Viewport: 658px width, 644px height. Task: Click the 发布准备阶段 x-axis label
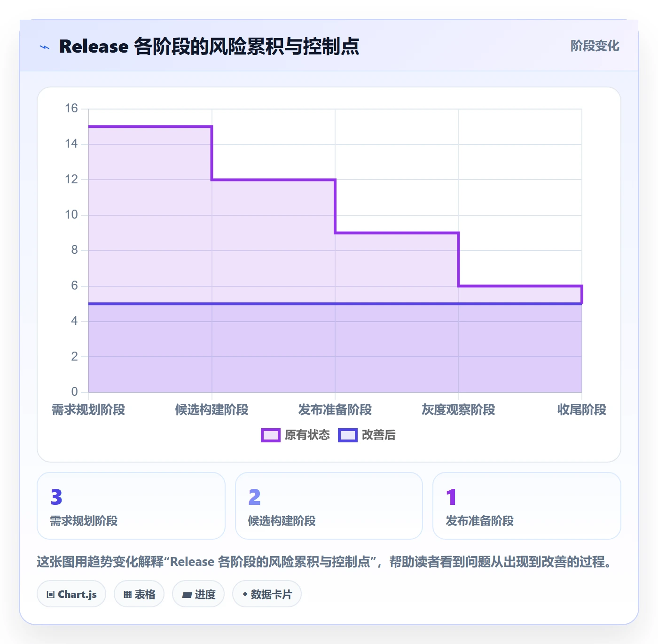click(x=335, y=410)
